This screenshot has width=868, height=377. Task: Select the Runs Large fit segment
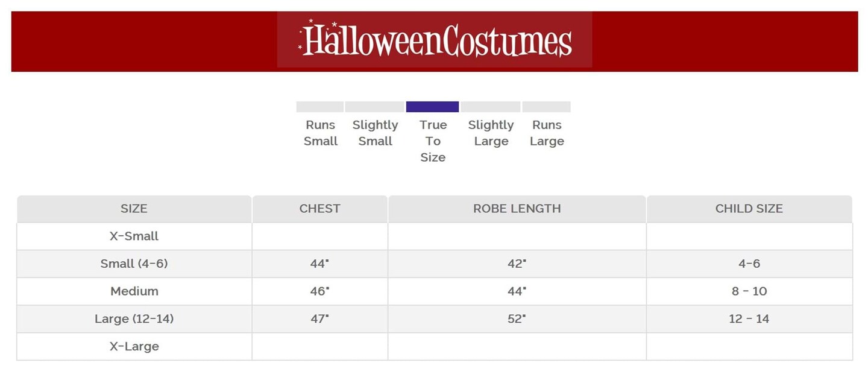[546, 107]
